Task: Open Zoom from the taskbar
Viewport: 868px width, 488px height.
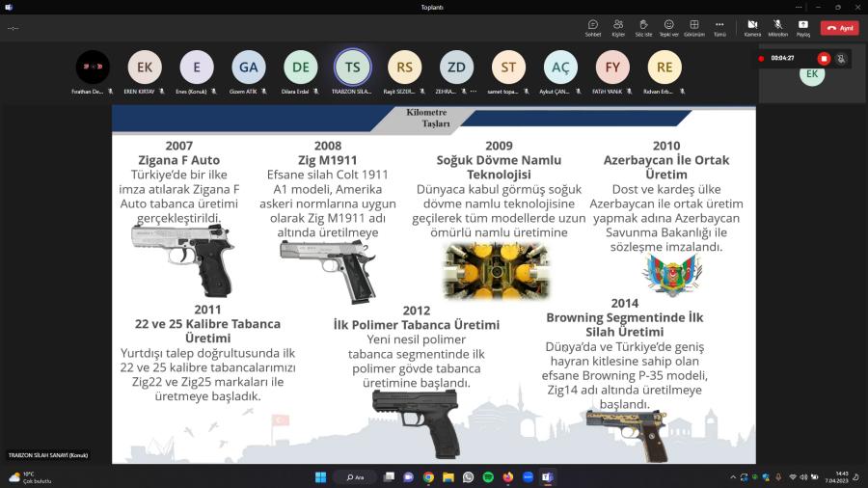Action: 529,477
